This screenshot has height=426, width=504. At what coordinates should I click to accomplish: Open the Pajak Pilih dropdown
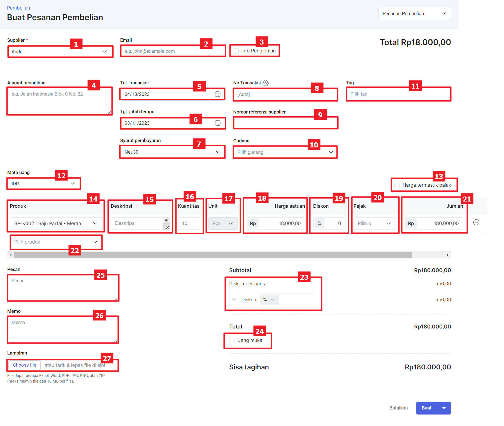(375, 223)
